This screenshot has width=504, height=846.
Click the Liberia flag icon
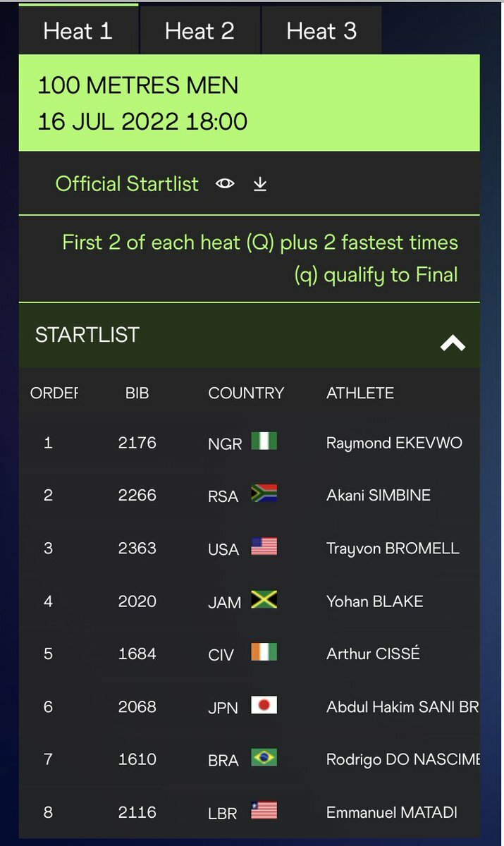tap(264, 811)
